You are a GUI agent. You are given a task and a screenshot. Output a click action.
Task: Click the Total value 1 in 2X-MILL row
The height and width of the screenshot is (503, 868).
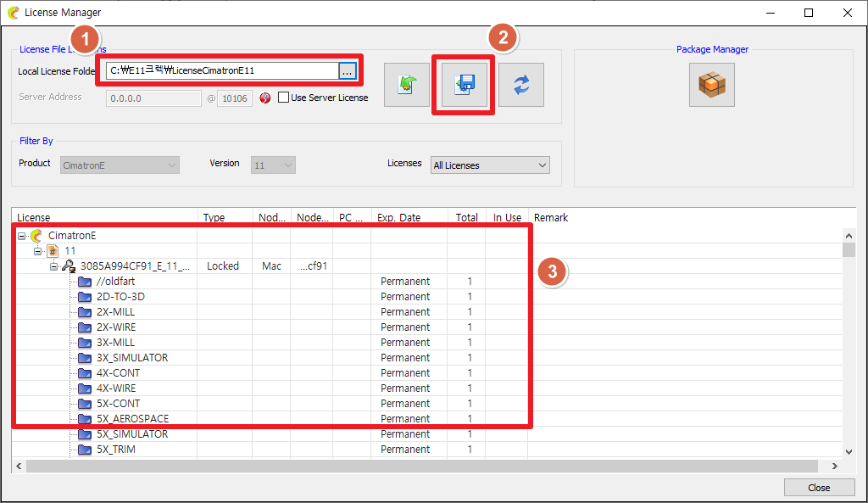pos(470,312)
